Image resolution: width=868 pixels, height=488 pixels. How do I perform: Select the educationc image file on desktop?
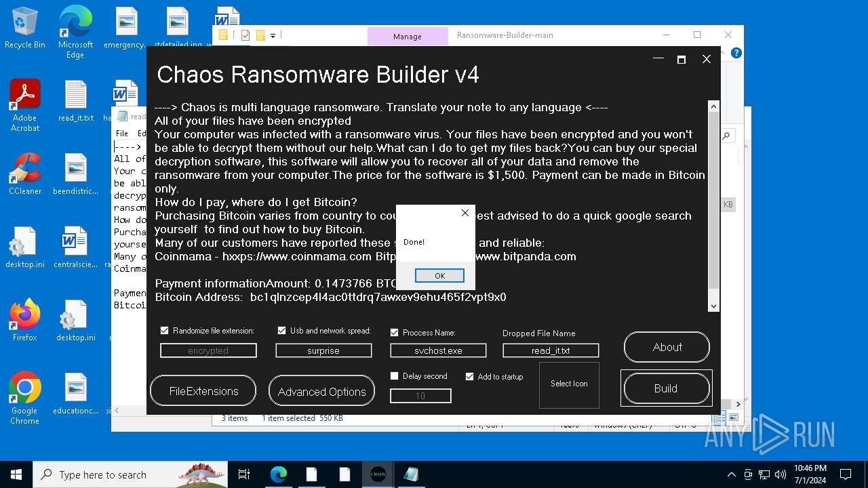tap(76, 394)
